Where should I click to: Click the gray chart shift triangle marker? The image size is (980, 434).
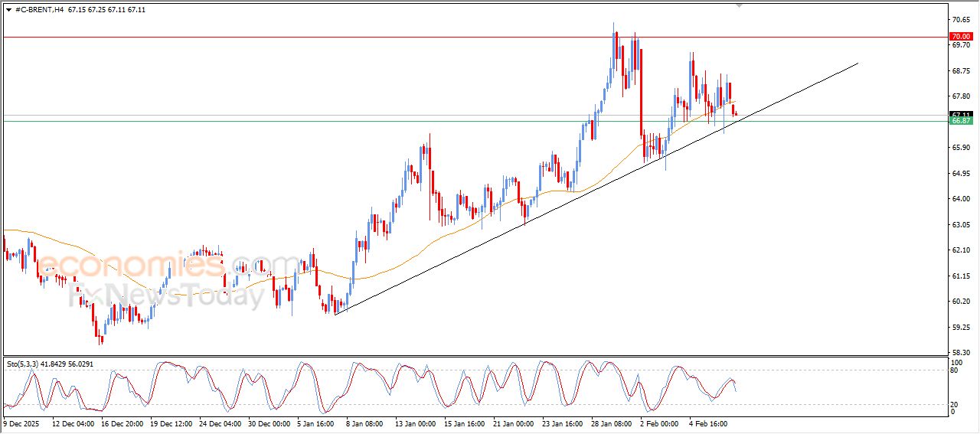[x=739, y=5]
